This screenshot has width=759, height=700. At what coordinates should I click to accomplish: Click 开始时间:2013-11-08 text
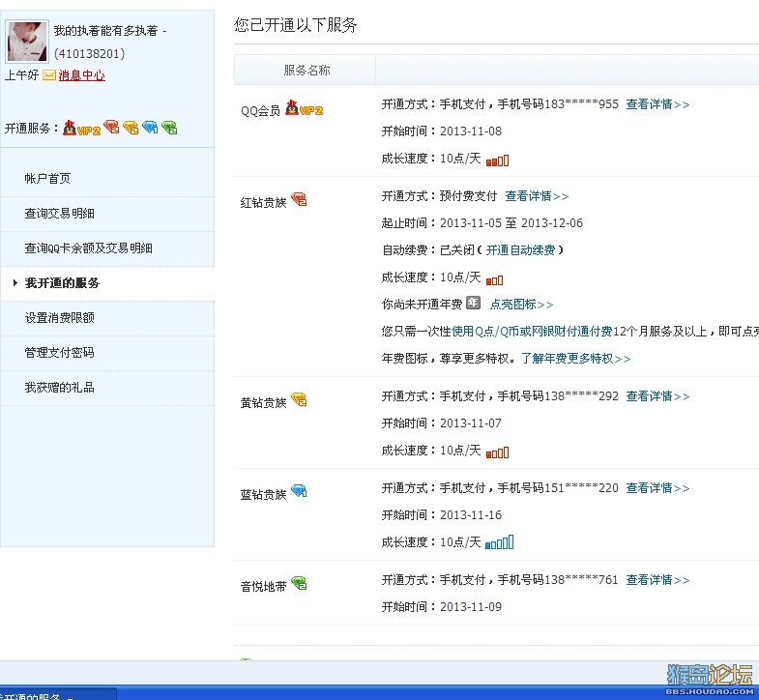click(x=442, y=131)
